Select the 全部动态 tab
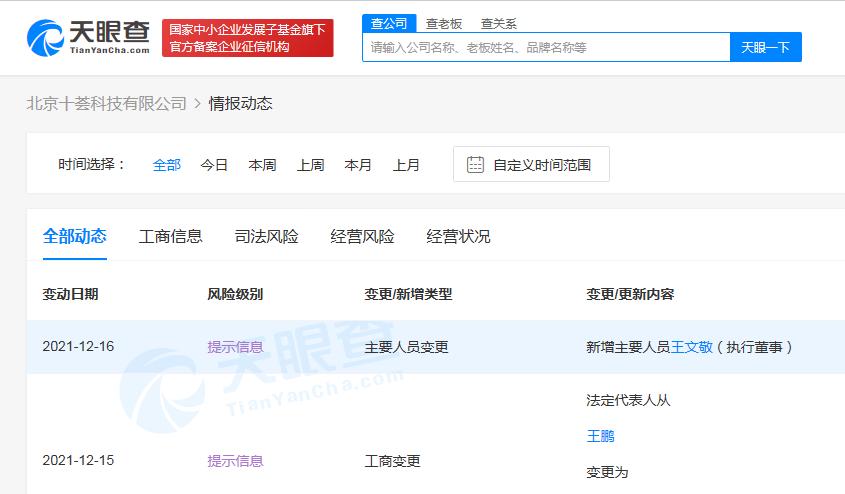Screen dimensions: 845x494 pos(75,236)
